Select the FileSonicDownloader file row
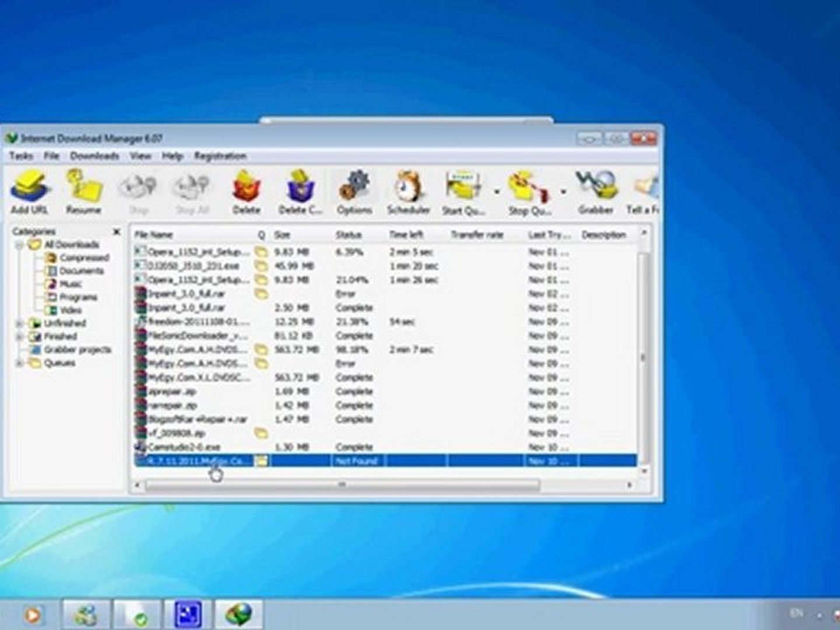The height and width of the screenshot is (630, 840). [x=385, y=336]
